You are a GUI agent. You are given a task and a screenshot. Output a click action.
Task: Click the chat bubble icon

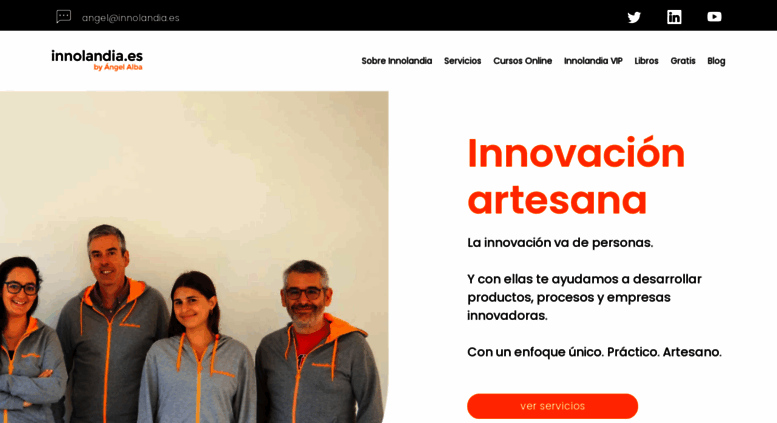tap(63, 17)
